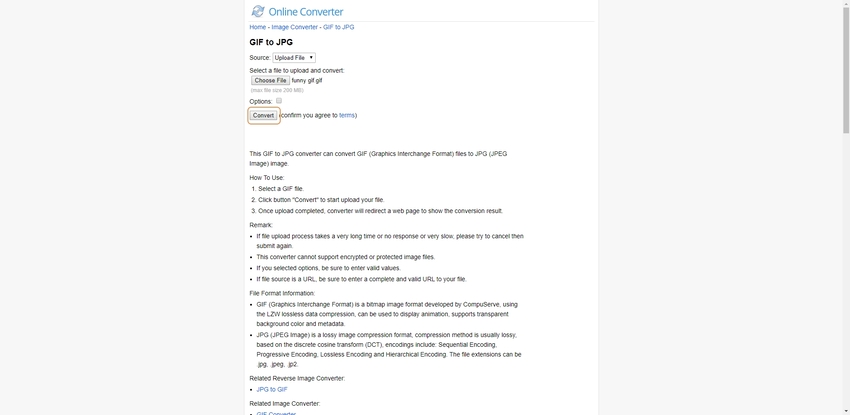Open the Source dropdown showing Upload File
850x415 pixels.
pyautogui.click(x=294, y=58)
